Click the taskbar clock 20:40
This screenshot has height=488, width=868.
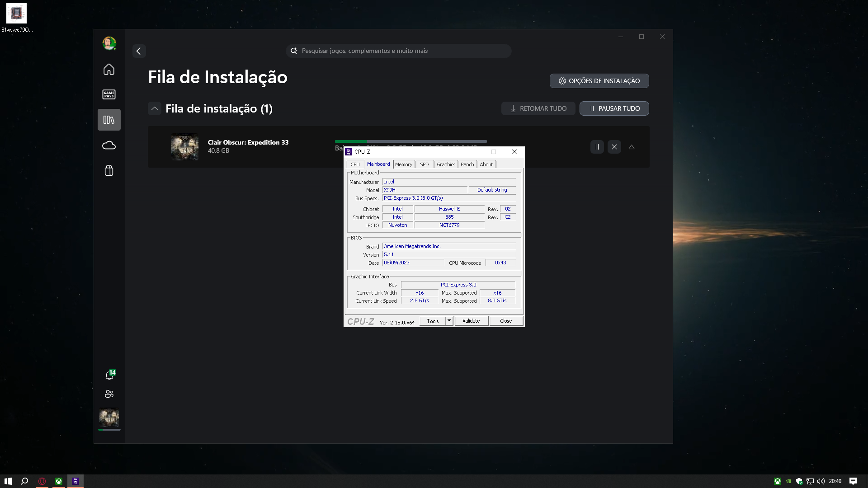tap(835, 481)
